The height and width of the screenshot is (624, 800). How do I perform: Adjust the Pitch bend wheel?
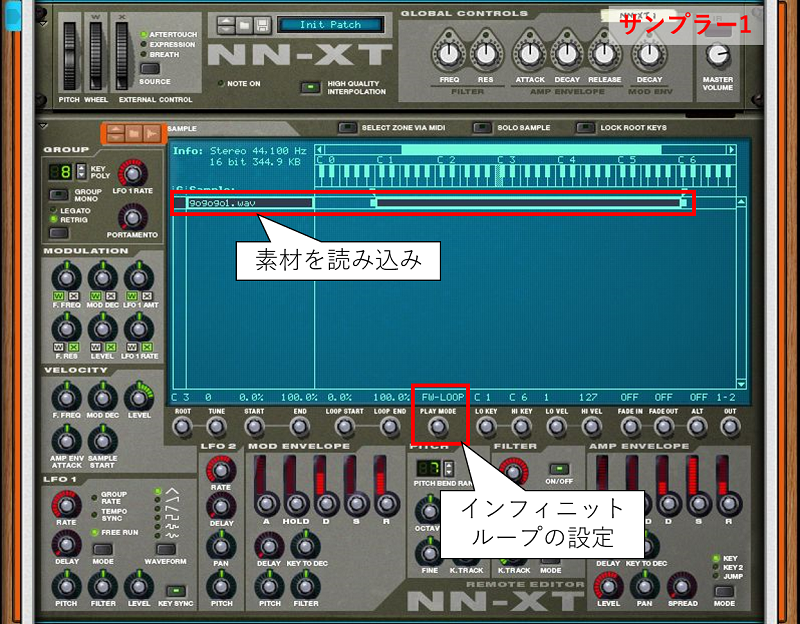69,56
